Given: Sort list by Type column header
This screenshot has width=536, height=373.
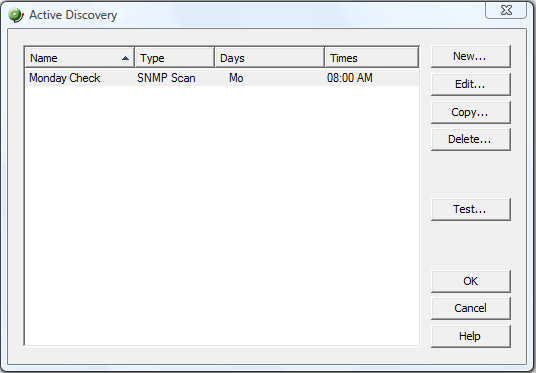Looking at the screenshot, I should point(174,58).
